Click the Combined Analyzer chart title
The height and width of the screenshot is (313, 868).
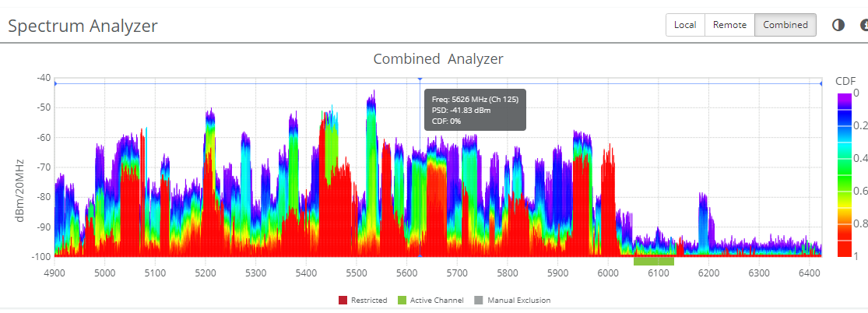438,59
